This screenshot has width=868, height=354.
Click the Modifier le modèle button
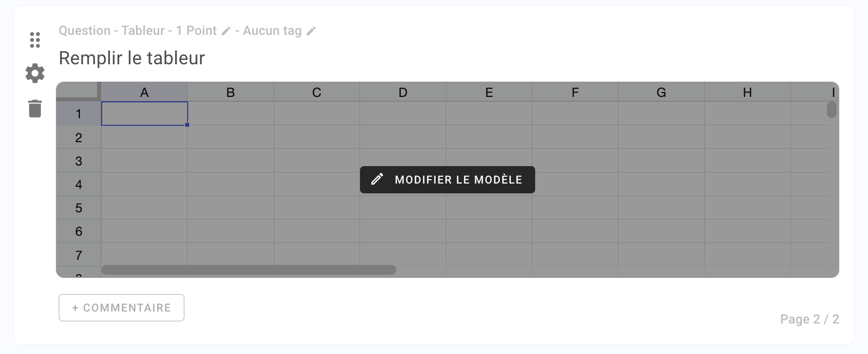(x=447, y=180)
